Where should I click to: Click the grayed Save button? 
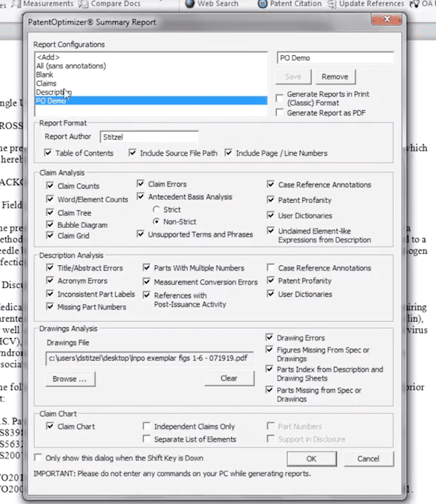(x=294, y=77)
